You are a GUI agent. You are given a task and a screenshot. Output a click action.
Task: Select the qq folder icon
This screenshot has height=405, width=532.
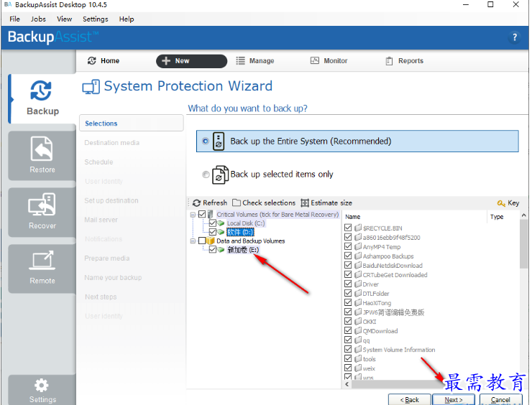tap(358, 340)
